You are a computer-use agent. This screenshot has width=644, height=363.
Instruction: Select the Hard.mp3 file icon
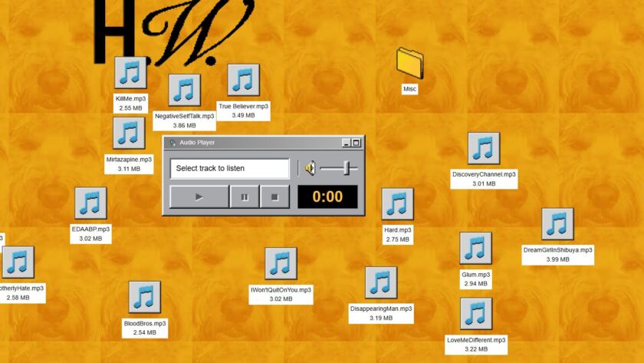point(397,204)
